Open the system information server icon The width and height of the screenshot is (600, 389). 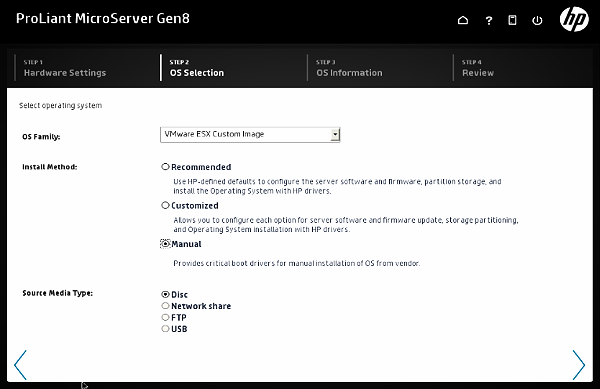point(512,20)
